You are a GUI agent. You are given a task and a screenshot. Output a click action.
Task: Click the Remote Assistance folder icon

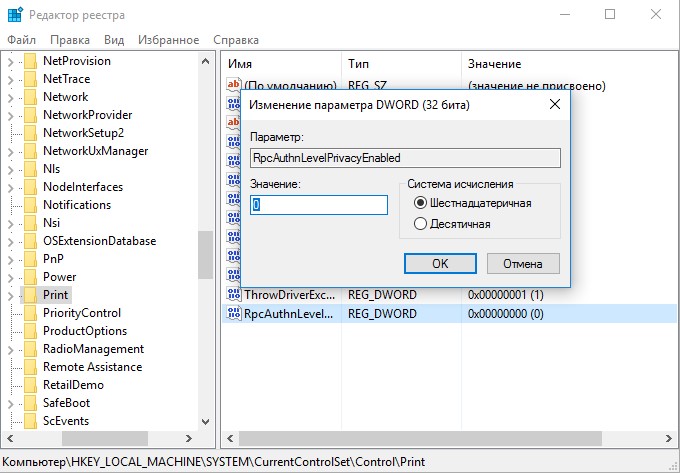30,367
